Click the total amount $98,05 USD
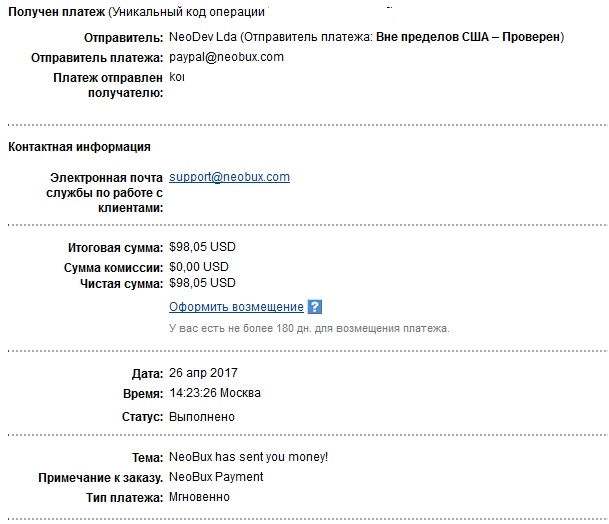 coord(202,247)
